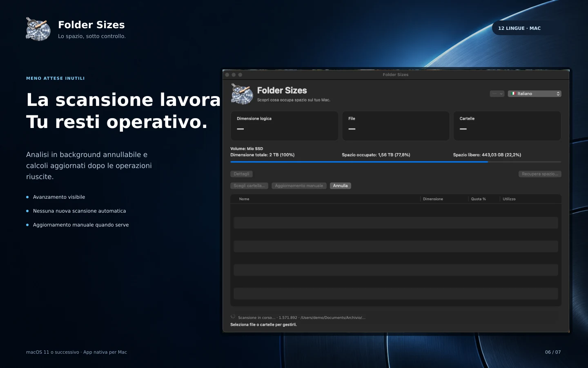
Task: Click the File summary card
Action: [396, 126]
